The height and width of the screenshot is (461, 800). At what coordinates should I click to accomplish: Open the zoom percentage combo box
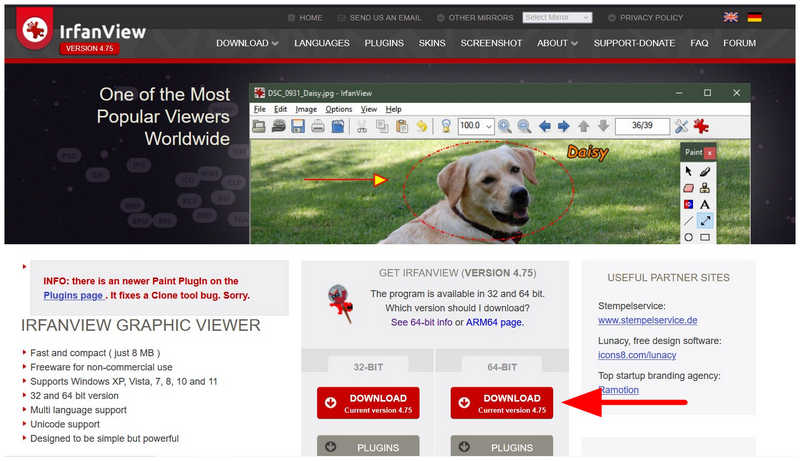click(x=476, y=126)
